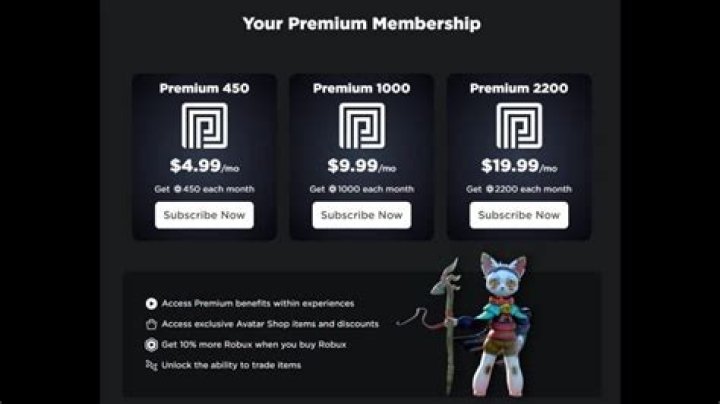Click the Premium 2200 logo icon
This screenshot has height=404, width=720.
point(519,125)
